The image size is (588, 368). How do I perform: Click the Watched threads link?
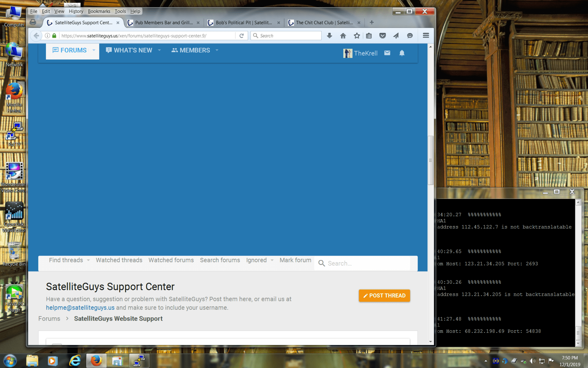[x=119, y=260]
